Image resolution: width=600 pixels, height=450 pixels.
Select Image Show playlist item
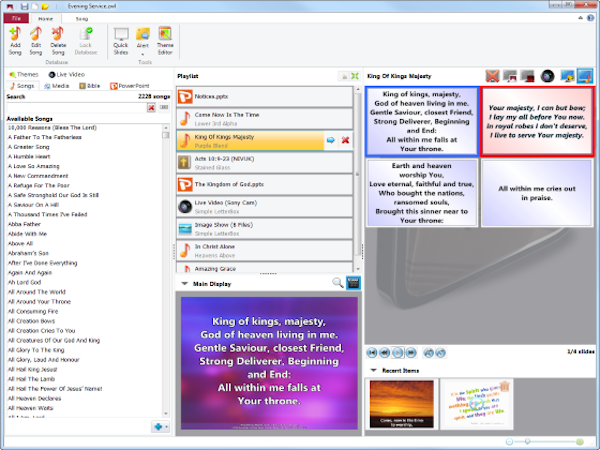(264, 229)
